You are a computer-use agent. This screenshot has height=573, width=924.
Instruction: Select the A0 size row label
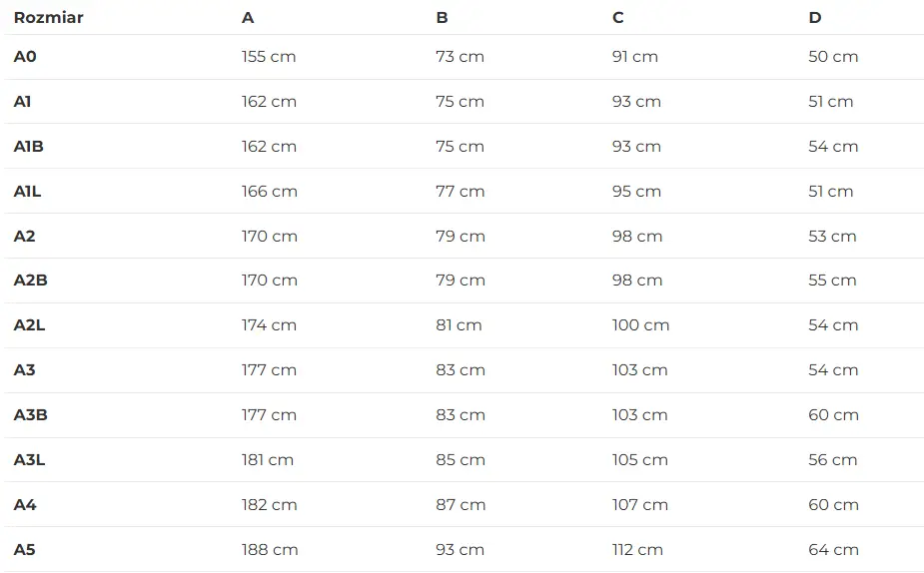point(25,57)
